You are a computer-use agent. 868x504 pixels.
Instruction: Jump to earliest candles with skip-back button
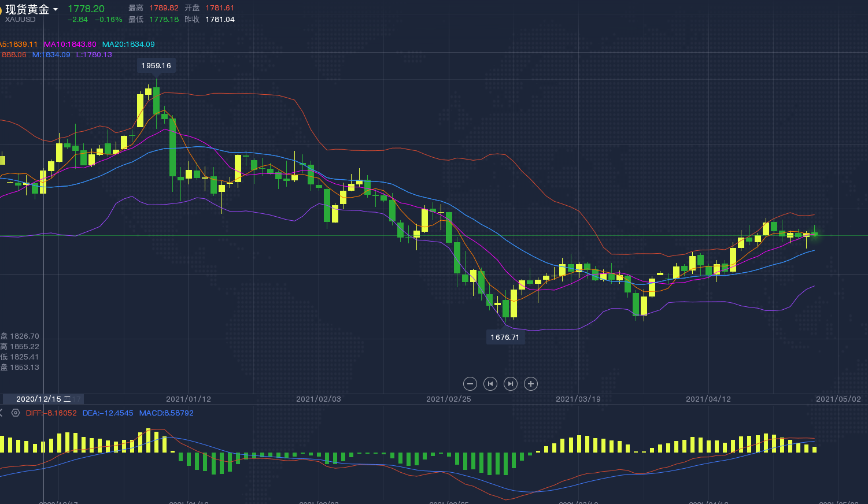tap(490, 384)
